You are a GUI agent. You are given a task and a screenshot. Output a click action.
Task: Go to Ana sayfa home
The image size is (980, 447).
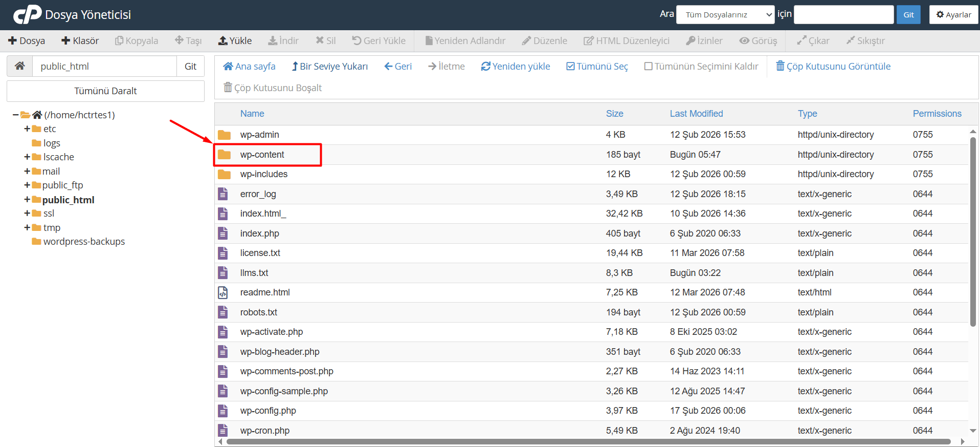coord(250,66)
